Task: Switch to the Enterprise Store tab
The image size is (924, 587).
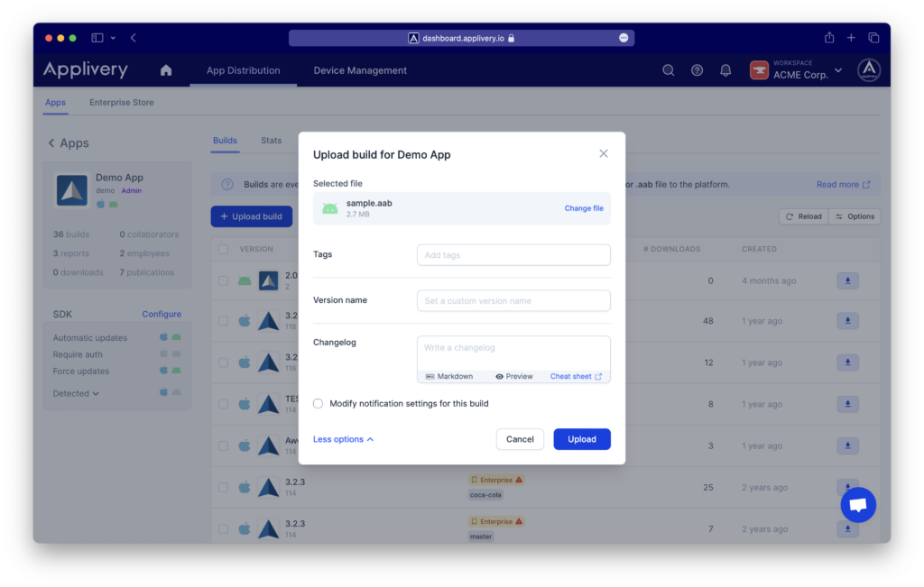Action: tap(122, 103)
